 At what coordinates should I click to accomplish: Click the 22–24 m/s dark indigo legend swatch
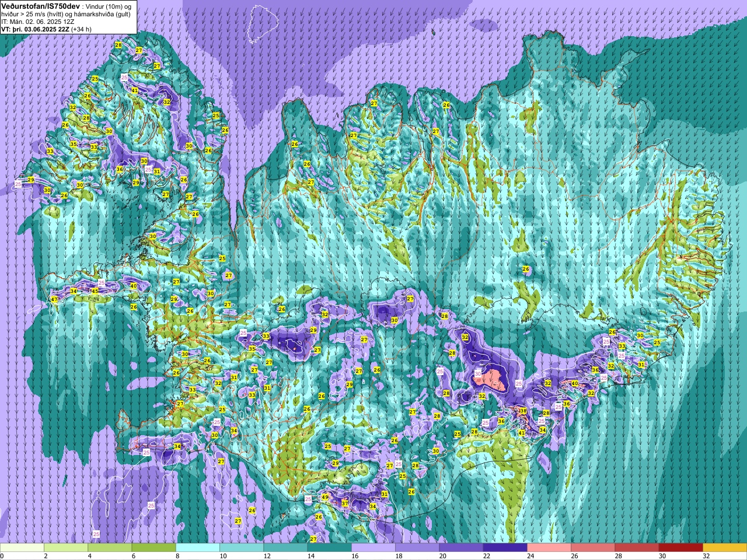click(x=505, y=548)
